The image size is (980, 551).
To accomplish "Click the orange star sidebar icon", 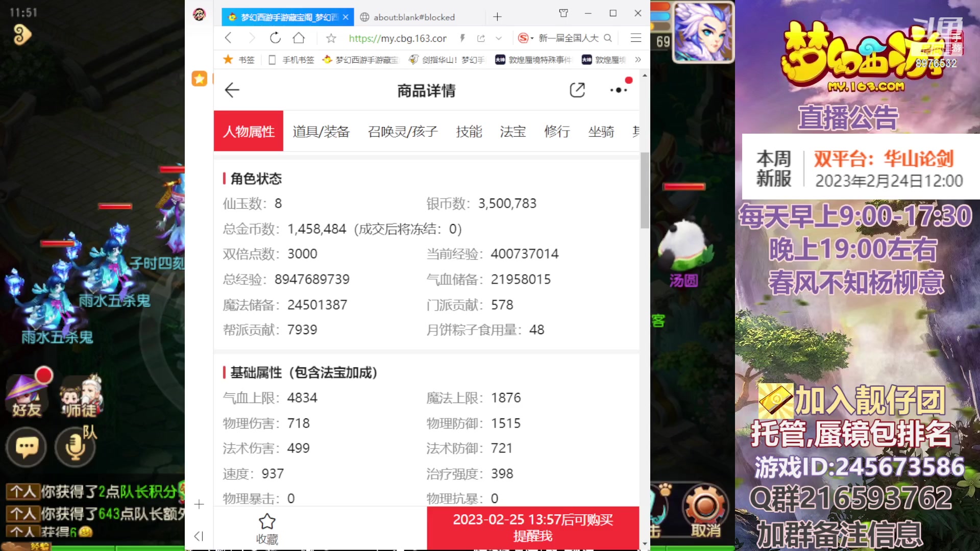I will click(x=199, y=78).
